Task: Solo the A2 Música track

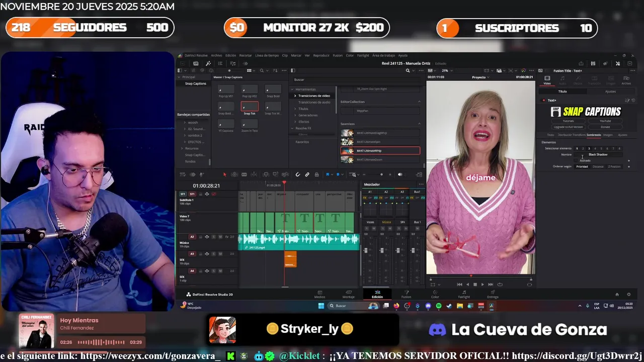Action: 213,237
